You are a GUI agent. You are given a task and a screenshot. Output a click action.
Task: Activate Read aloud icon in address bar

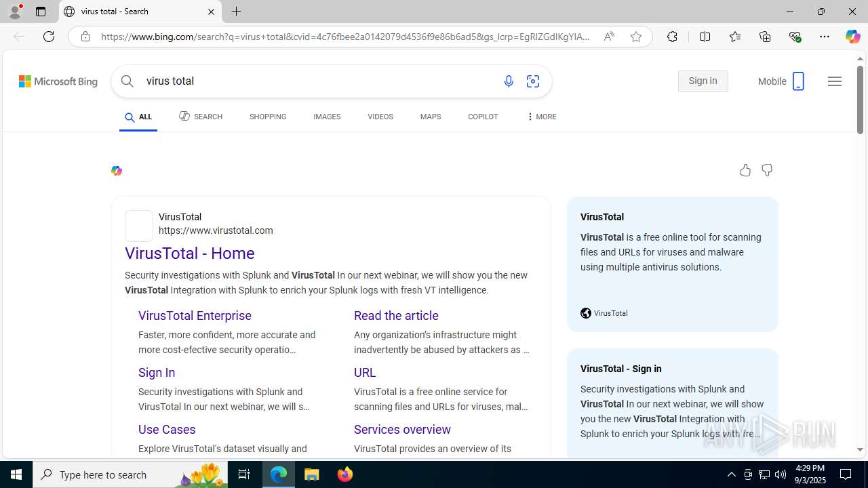(609, 37)
